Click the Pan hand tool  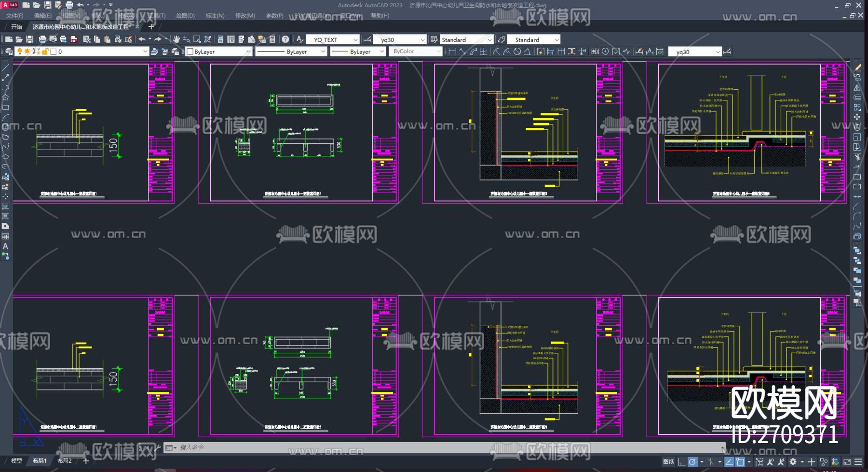tap(176, 39)
